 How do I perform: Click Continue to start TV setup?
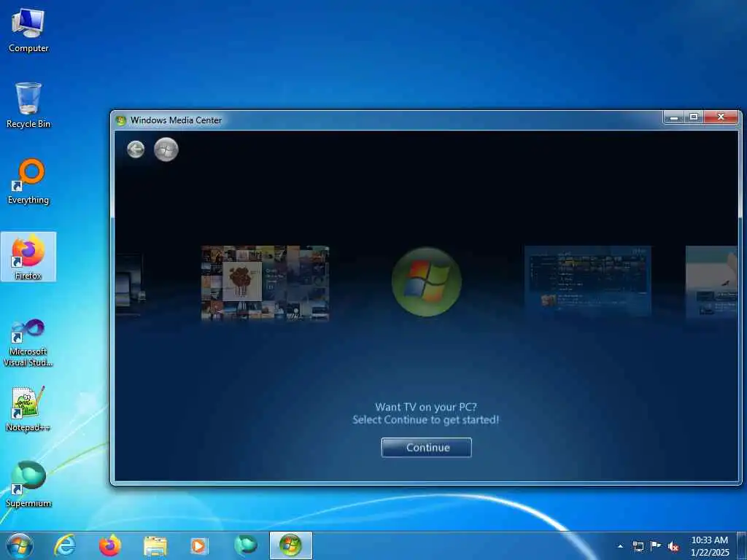click(426, 448)
